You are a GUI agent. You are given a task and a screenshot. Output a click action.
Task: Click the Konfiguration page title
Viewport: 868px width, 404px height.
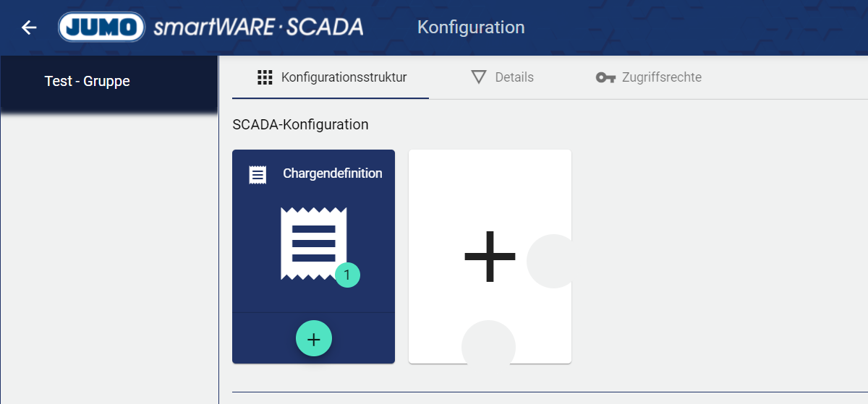(x=471, y=27)
